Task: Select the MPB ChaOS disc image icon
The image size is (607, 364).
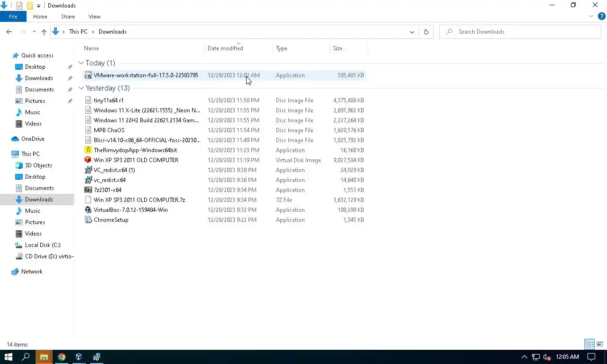Action: [88, 130]
